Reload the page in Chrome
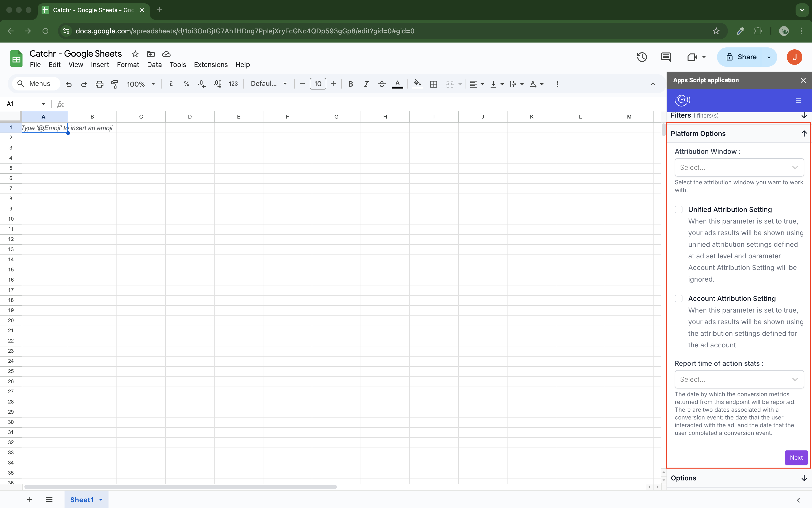 tap(45, 31)
